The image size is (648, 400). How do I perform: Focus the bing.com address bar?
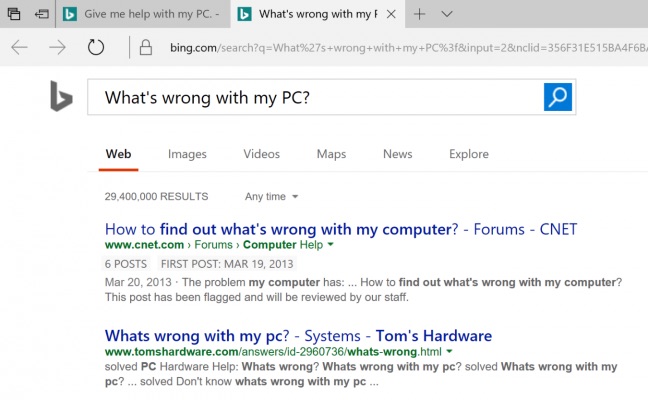pyautogui.click(x=408, y=48)
